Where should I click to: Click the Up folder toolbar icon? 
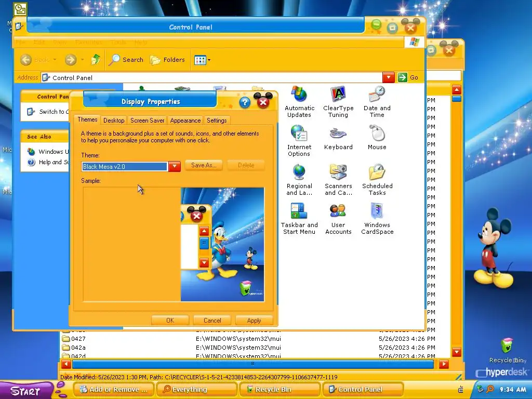point(96,60)
